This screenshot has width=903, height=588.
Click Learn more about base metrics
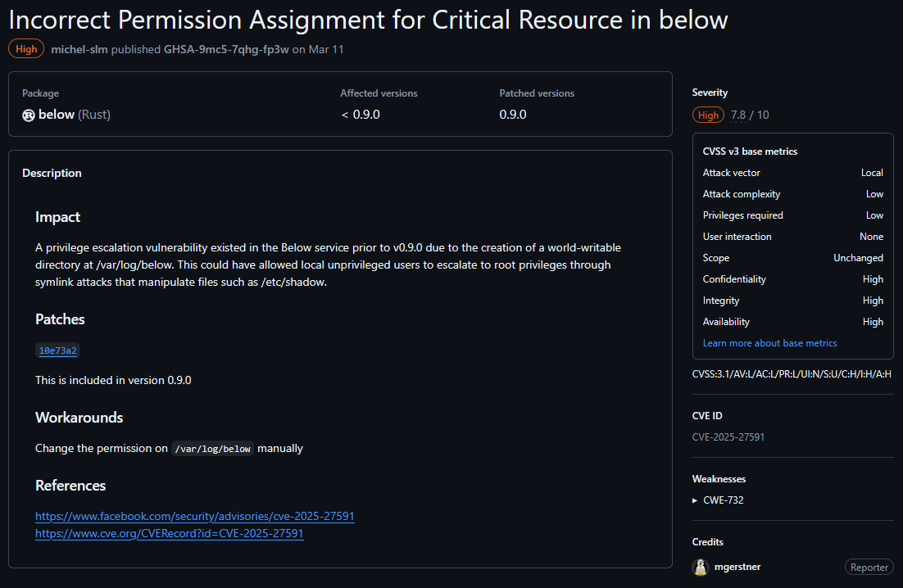769,343
